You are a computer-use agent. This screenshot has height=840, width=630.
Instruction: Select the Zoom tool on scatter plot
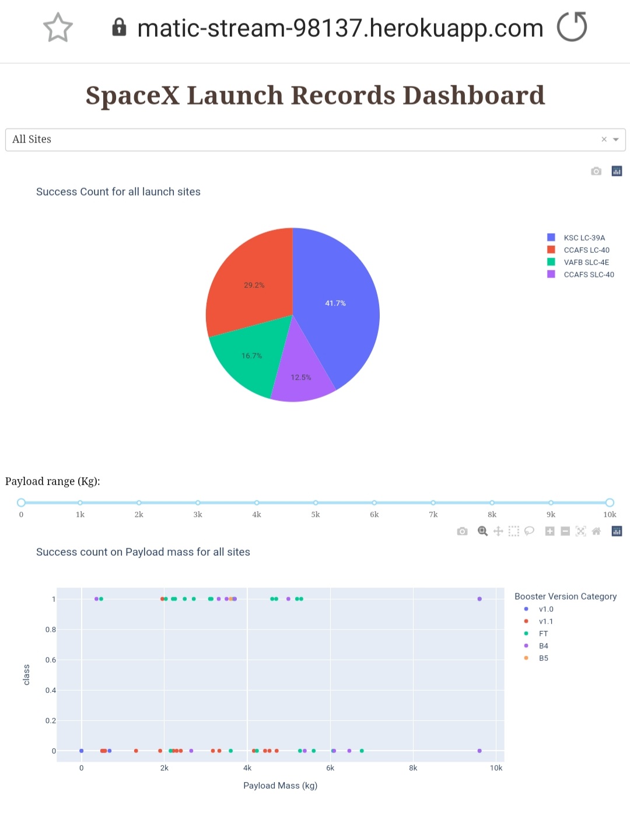(482, 531)
